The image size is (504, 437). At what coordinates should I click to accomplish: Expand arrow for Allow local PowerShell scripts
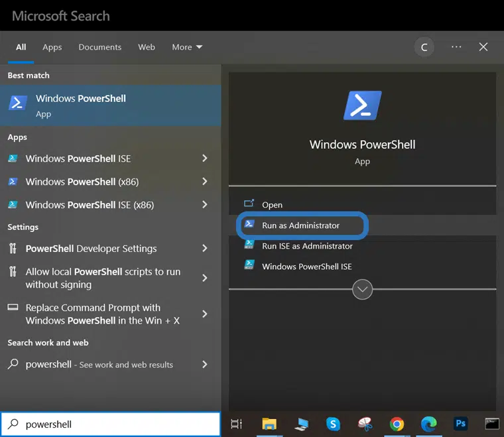[x=205, y=278]
